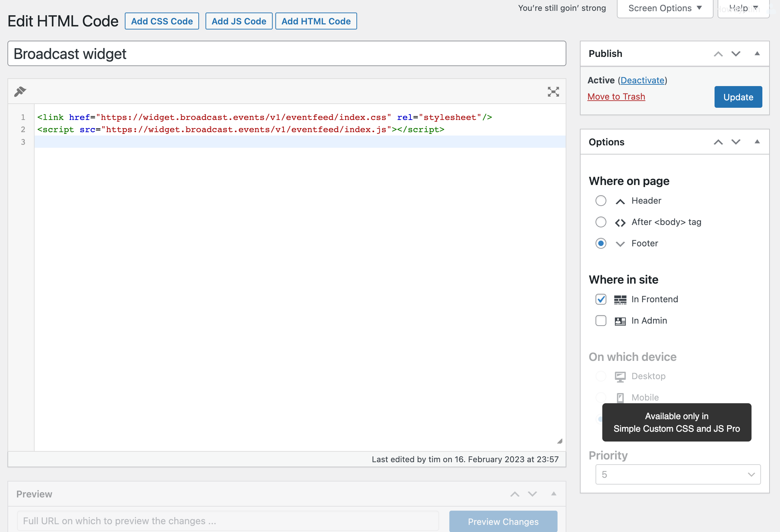
Task: Click the Desktop monitor icon
Action: click(x=620, y=376)
